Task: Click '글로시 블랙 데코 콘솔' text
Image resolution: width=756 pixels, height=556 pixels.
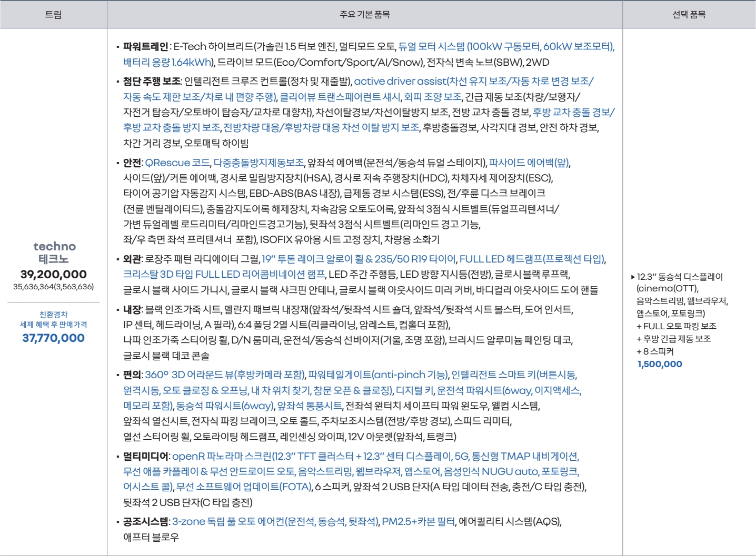Action: click(x=166, y=356)
